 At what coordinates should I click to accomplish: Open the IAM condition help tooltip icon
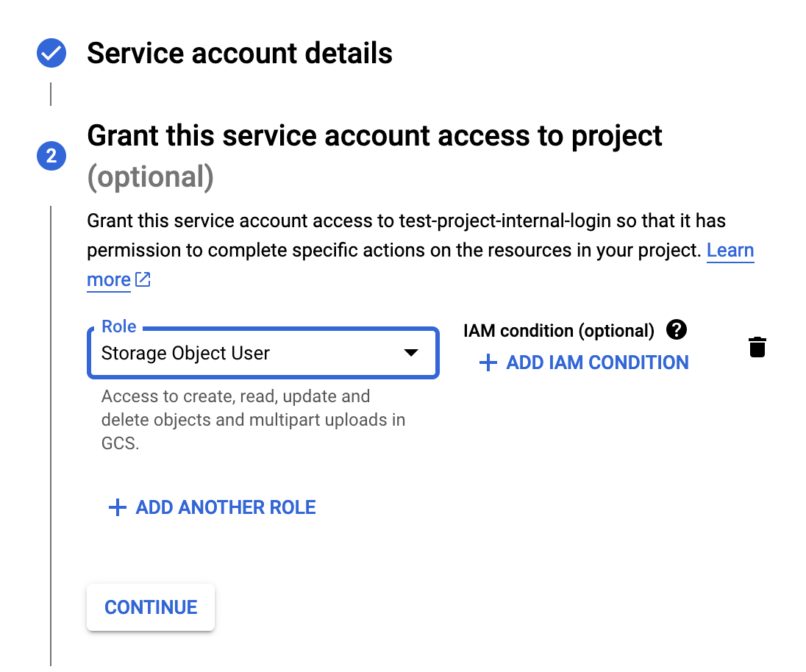677,330
